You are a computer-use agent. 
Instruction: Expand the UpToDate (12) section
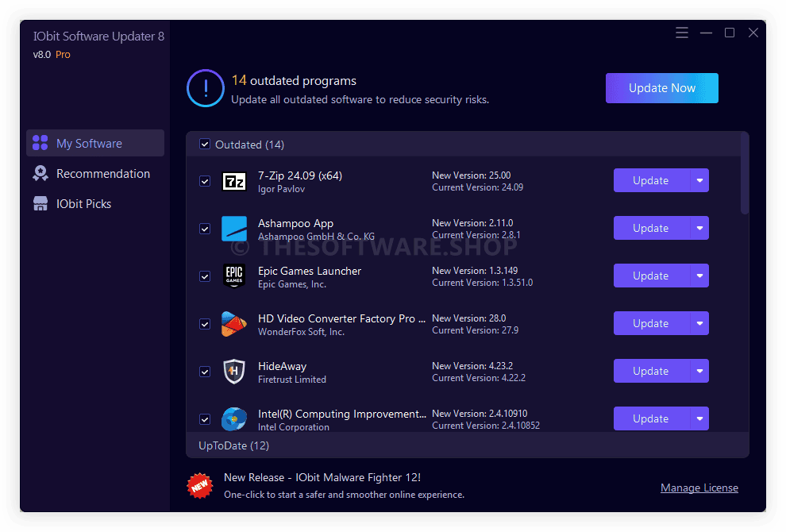(467, 445)
